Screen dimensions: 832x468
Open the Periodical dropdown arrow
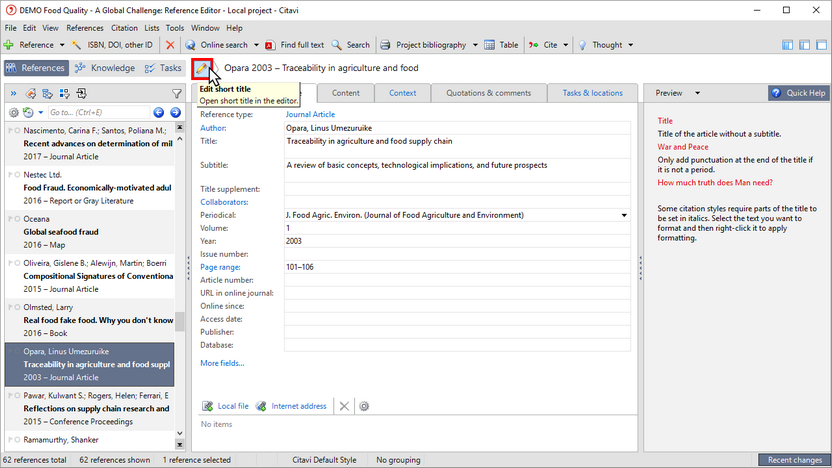click(x=624, y=215)
